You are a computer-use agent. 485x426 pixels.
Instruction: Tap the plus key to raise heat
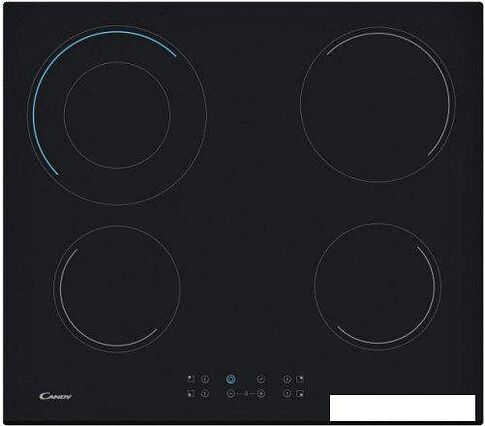(261, 394)
